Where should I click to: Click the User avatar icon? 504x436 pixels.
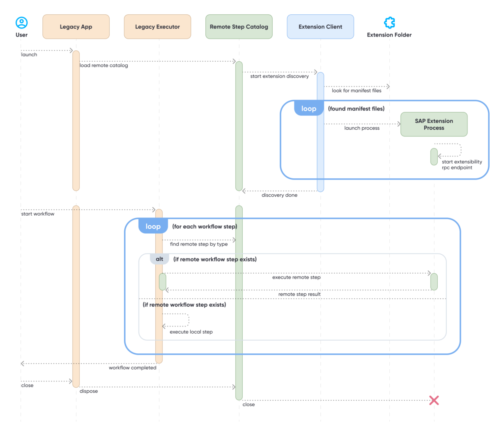pos(21,22)
